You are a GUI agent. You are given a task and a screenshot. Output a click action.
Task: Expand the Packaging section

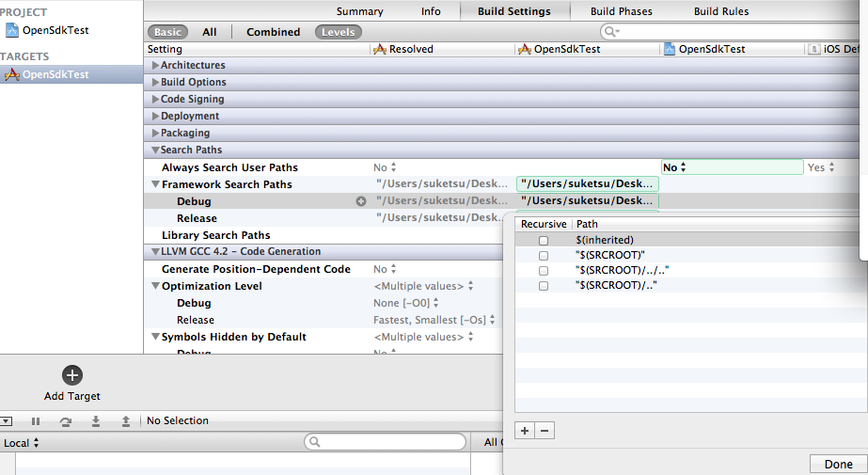[x=155, y=133]
